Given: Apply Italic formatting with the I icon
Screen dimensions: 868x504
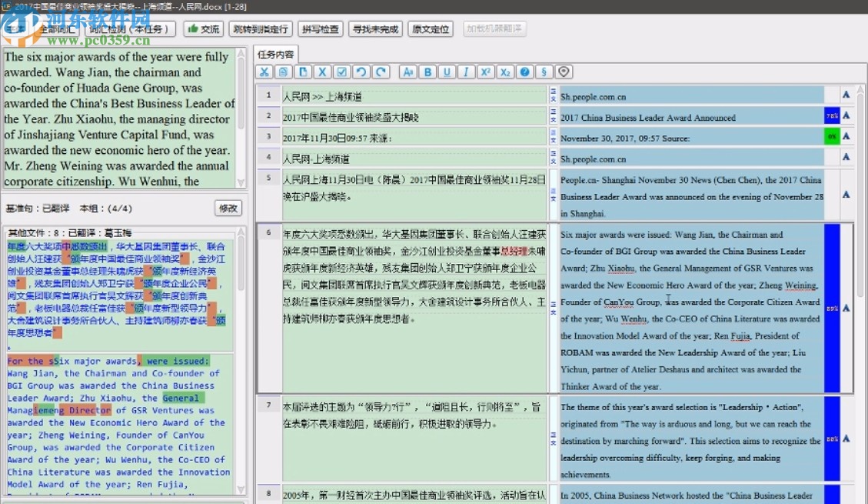Looking at the screenshot, I should [x=466, y=72].
